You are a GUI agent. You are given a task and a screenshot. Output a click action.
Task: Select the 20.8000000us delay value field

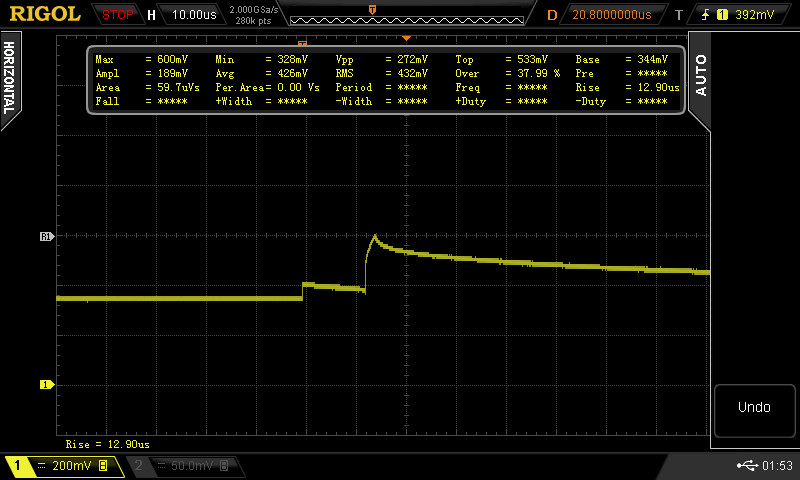pyautogui.click(x=611, y=15)
